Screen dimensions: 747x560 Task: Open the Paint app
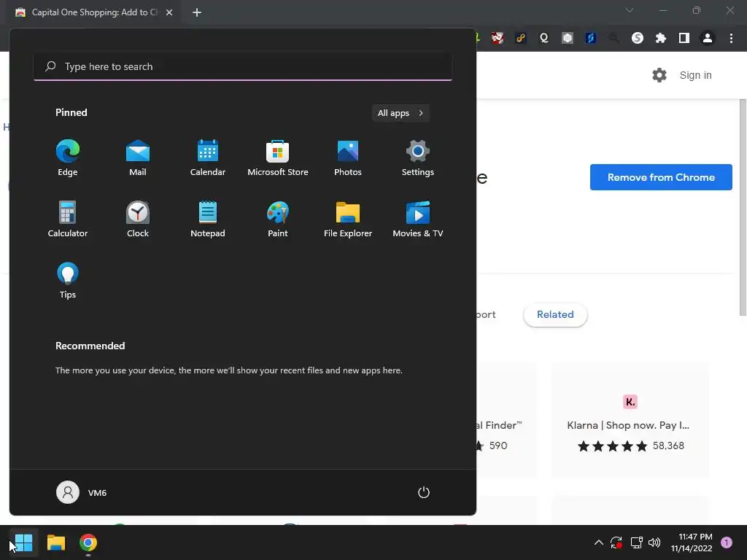click(x=278, y=219)
